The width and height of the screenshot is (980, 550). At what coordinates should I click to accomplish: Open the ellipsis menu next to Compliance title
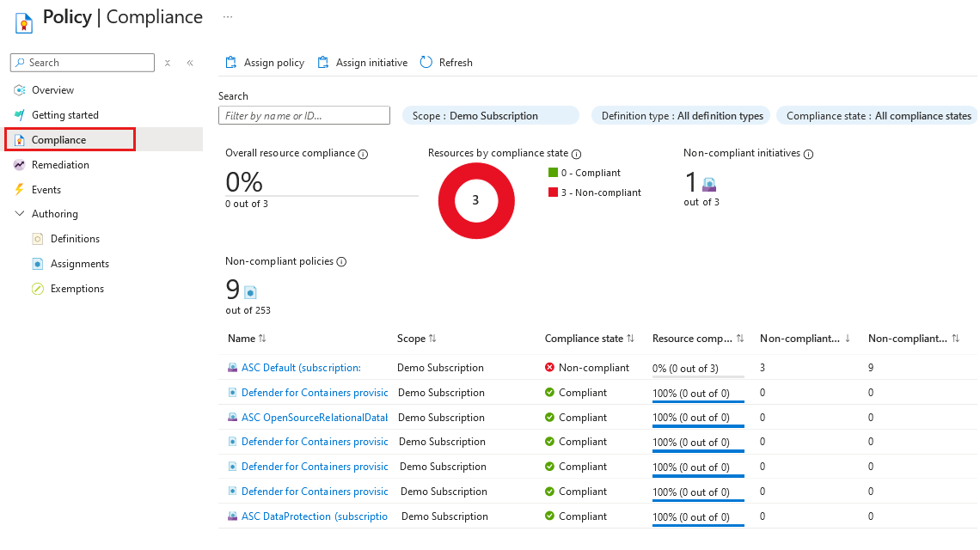click(x=228, y=17)
